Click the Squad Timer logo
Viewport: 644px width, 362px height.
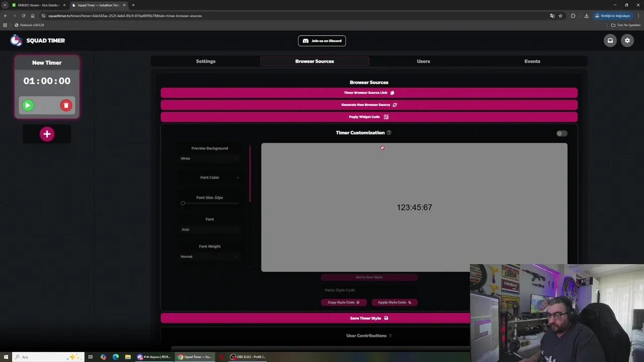(x=38, y=40)
